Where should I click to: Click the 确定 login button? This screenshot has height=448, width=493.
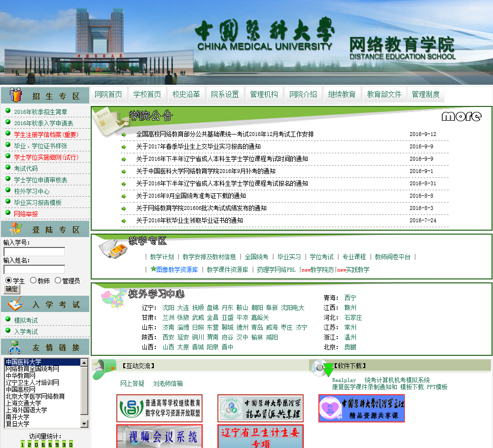12,289
